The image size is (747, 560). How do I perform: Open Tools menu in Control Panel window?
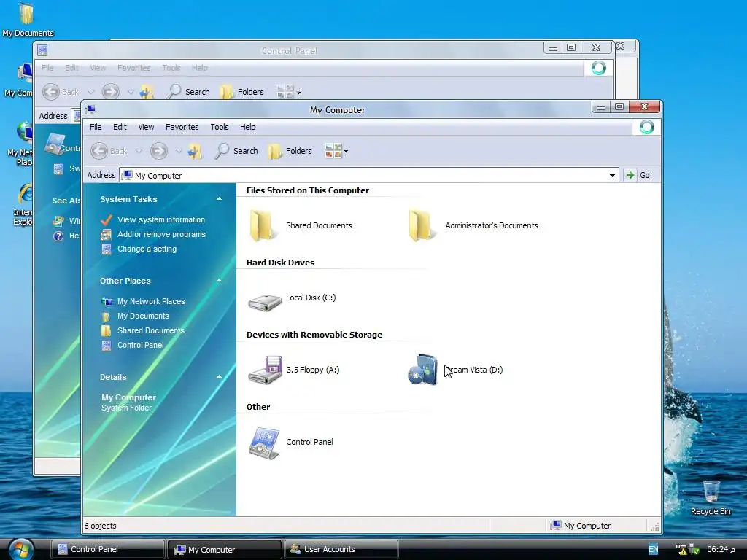tap(171, 68)
